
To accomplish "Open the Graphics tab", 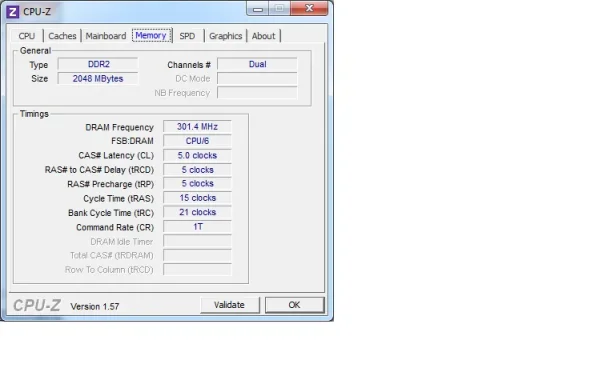I will (226, 36).
